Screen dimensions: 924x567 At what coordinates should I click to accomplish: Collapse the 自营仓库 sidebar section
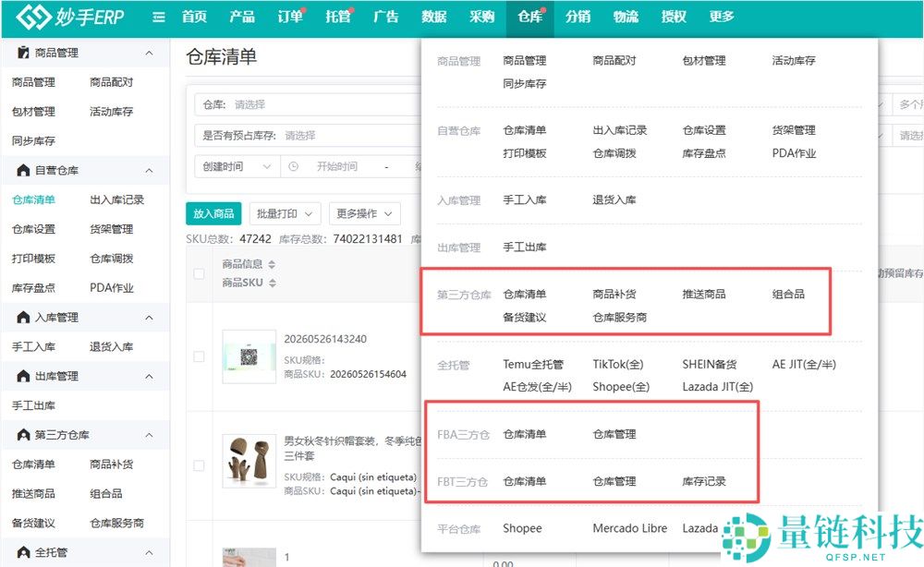tap(149, 171)
